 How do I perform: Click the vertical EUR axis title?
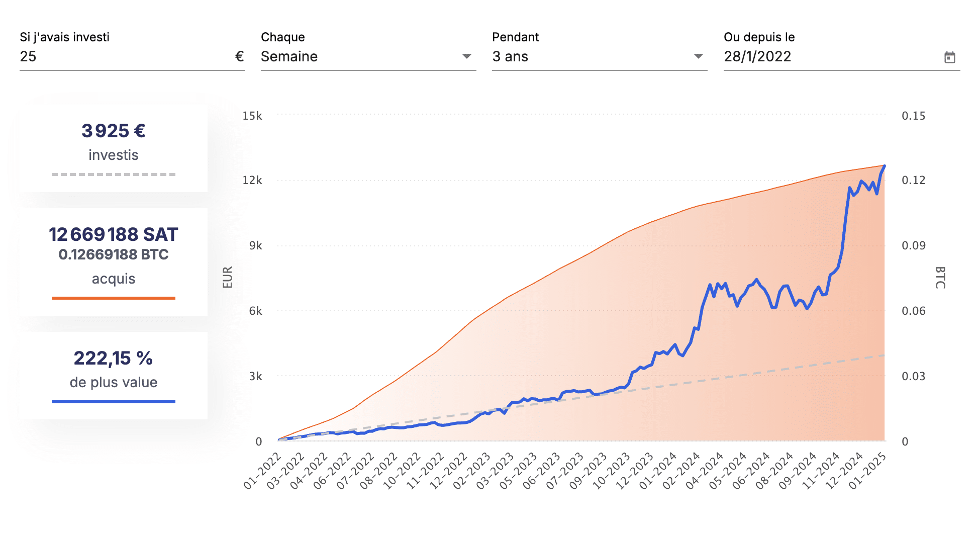(228, 278)
